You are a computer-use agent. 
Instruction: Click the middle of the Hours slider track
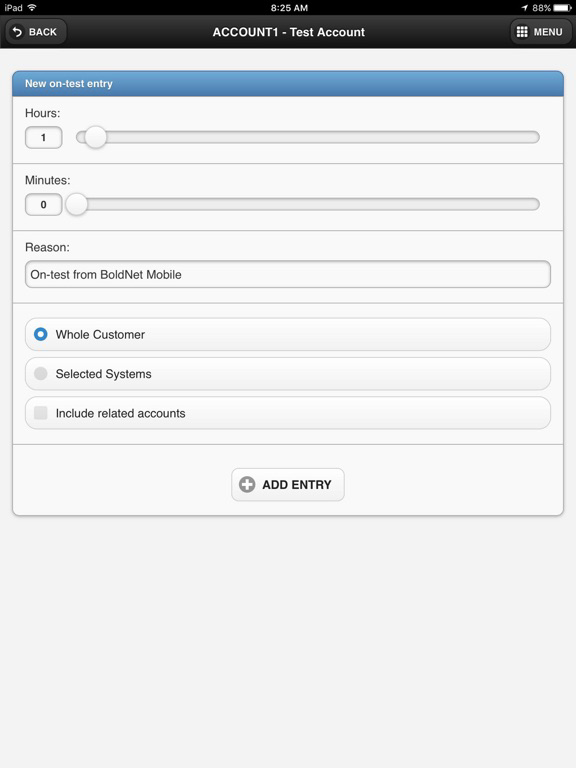click(x=308, y=137)
